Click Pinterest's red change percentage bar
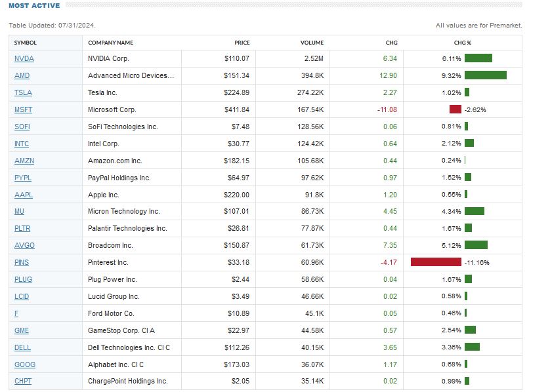This screenshot has width=550, height=392. coord(436,262)
